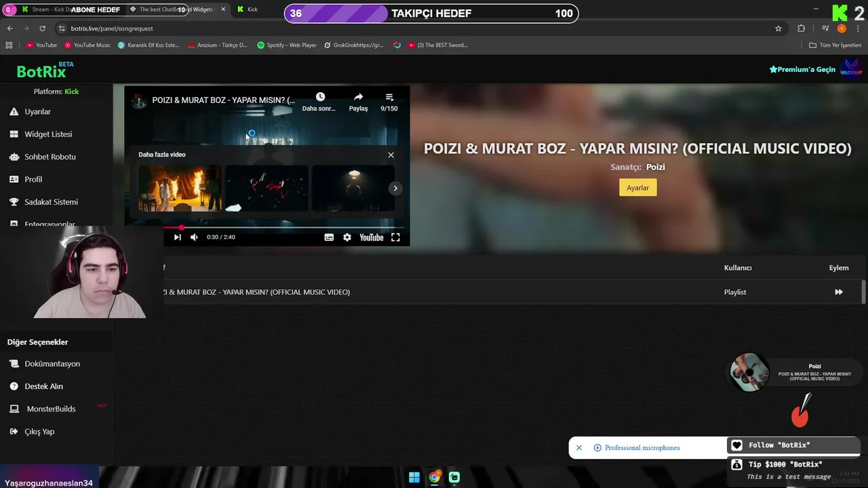The image size is (868, 488).
Task: Show next suggested videos with chevron
Action: [395, 188]
